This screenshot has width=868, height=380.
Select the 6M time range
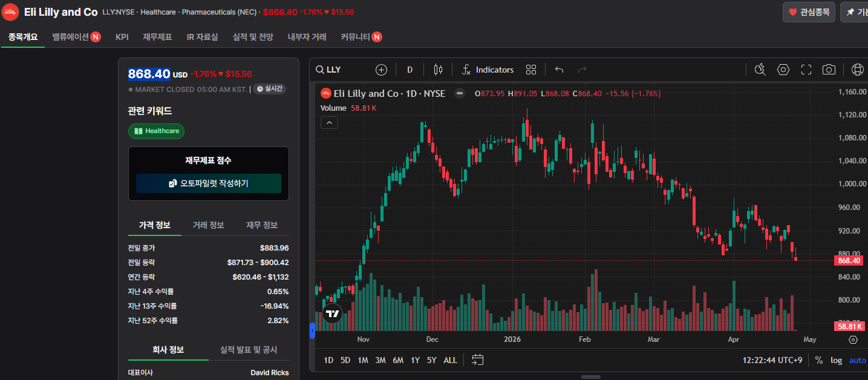point(398,360)
